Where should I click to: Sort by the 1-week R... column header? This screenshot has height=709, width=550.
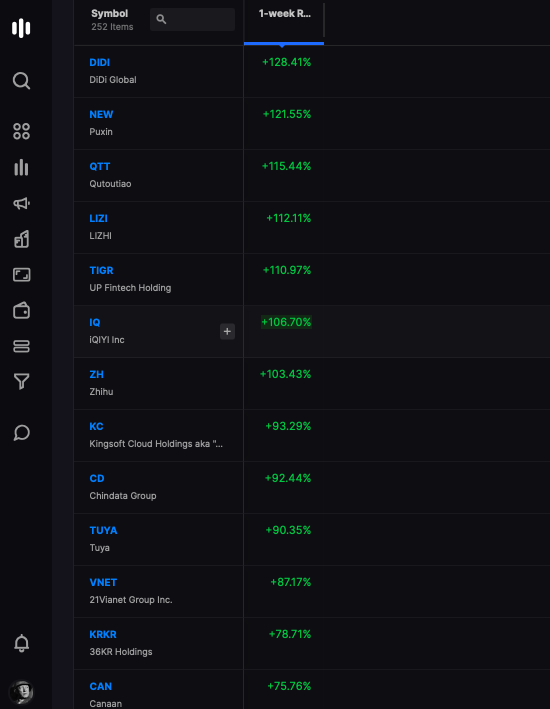point(284,14)
